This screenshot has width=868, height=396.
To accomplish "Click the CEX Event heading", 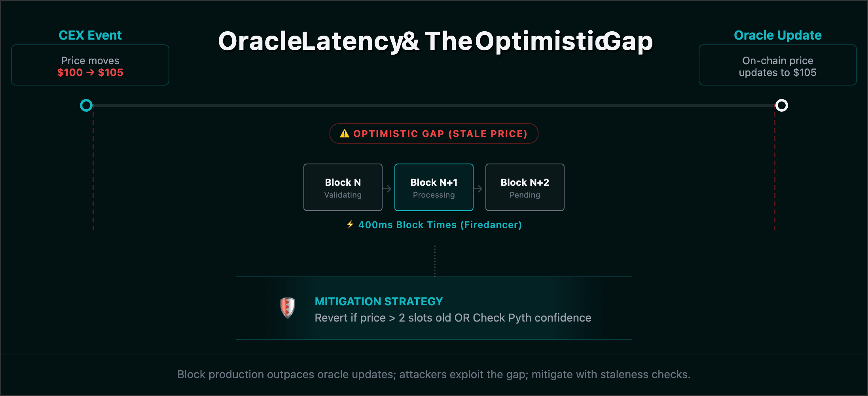I will click(x=90, y=35).
